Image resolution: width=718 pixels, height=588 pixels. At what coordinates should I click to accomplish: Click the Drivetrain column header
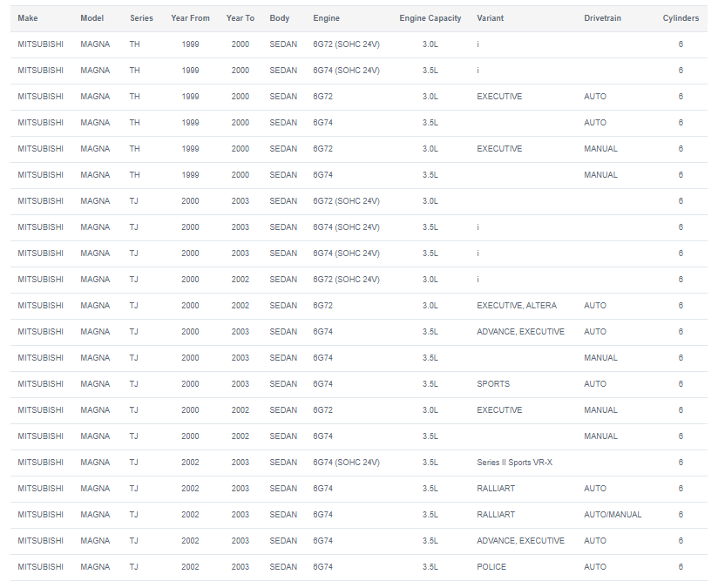tap(602, 18)
